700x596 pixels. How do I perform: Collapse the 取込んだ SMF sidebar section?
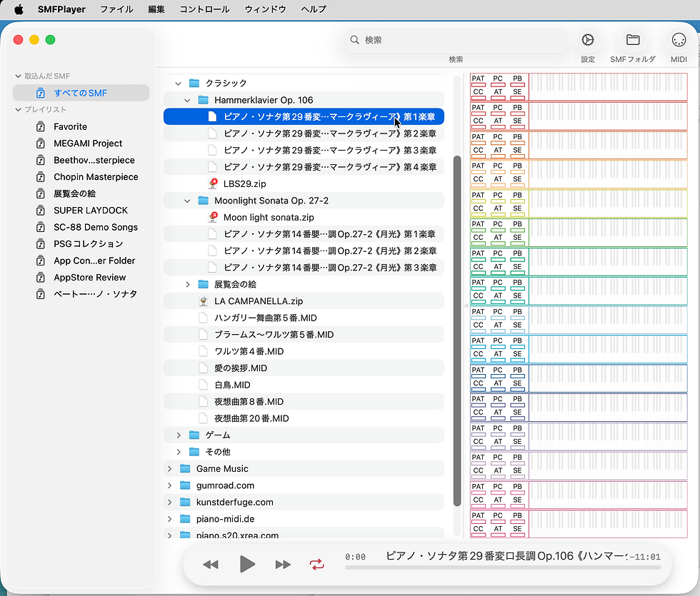tap(19, 76)
